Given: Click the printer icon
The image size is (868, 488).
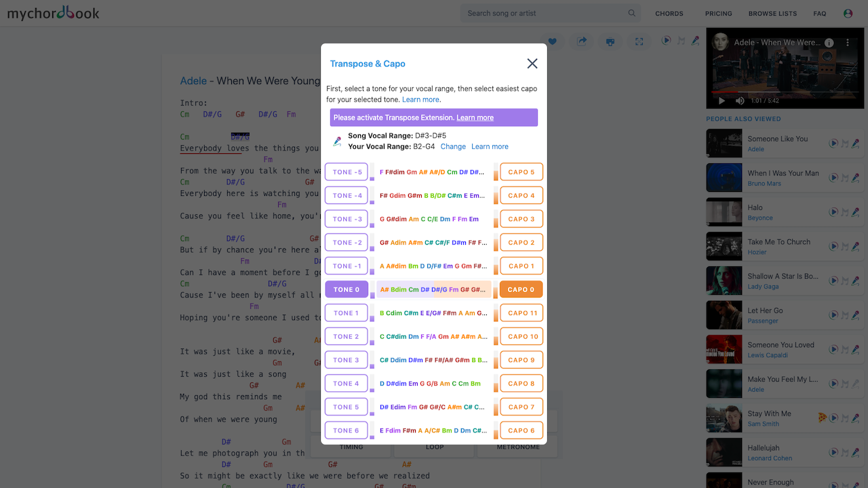Looking at the screenshot, I should 610,42.
